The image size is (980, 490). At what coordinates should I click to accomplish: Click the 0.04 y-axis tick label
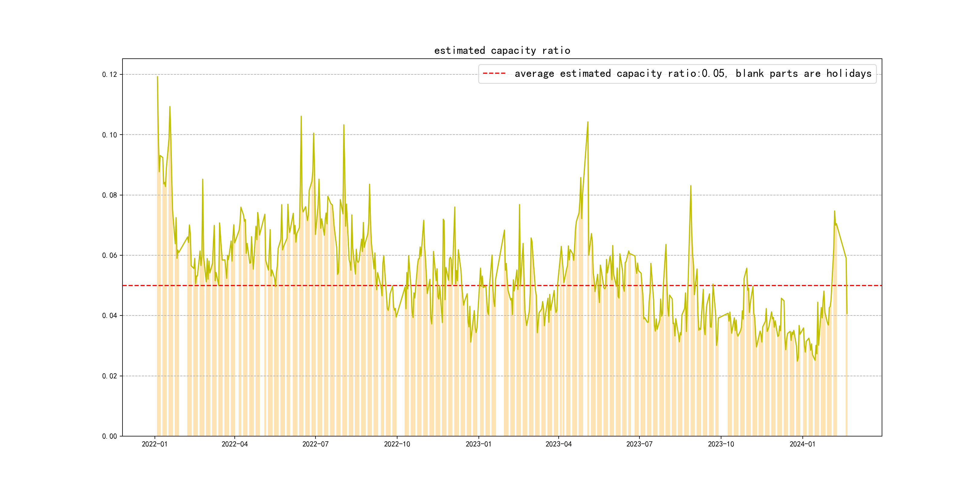click(x=109, y=315)
